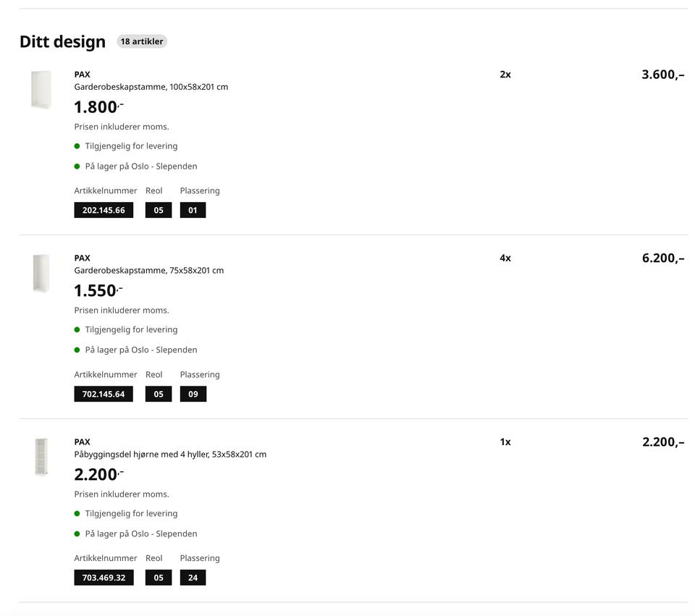Click the first PAX product name
Screen dimensions: 695x616
point(82,75)
